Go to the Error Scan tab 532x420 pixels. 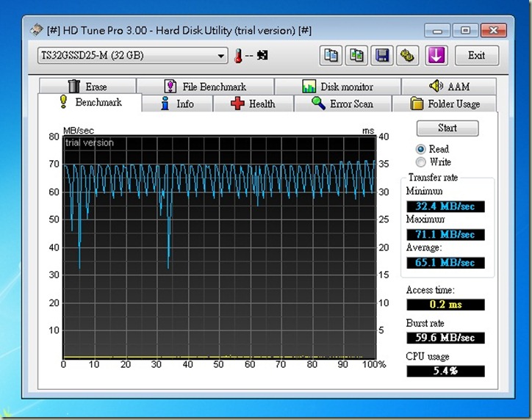(342, 104)
